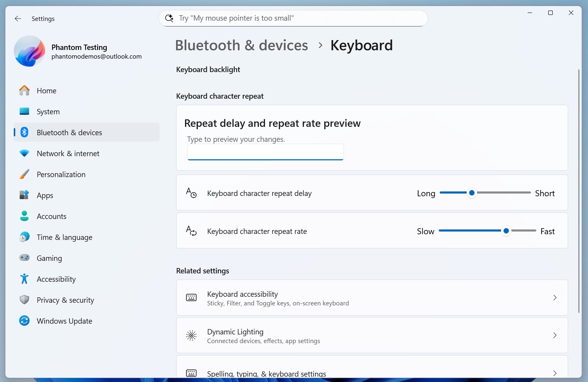Screen dimensions: 588x382
Task: Select the Personalization brush icon
Action: [x=25, y=174]
